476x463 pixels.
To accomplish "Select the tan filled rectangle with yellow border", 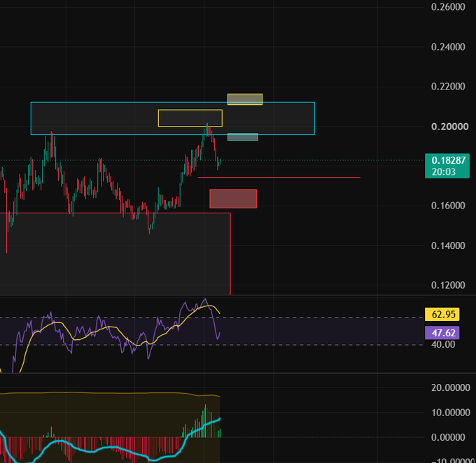I will (x=245, y=99).
